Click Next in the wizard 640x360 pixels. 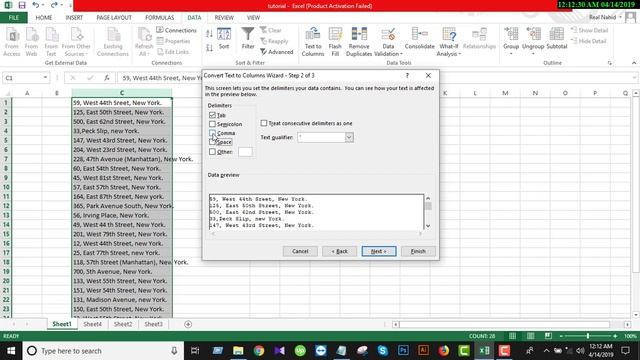pos(379,251)
